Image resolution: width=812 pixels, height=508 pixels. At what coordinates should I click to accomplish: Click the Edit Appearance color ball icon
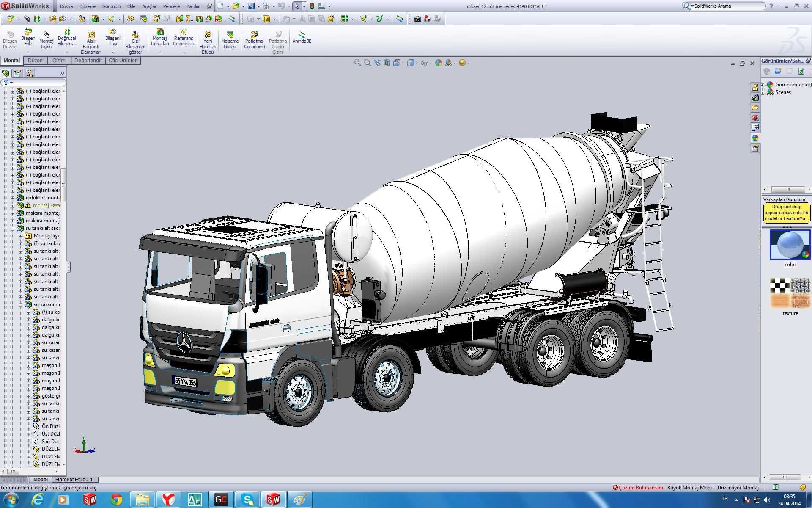tap(438, 63)
